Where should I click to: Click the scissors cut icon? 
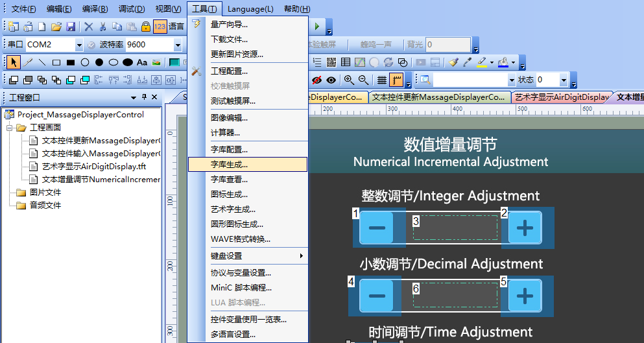point(102,27)
